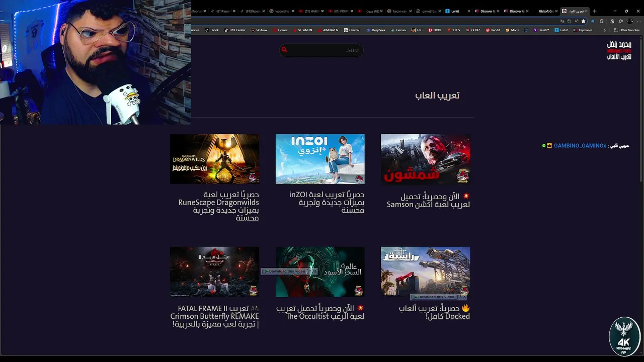Screen dimensions: 644x362
Task: Click the translate page icon
Action: 562,21
